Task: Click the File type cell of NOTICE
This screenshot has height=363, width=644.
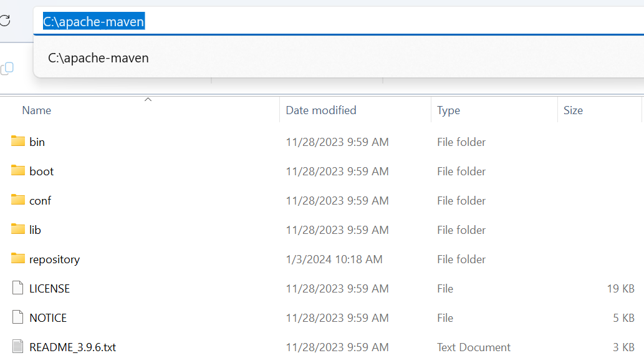Action: (445, 317)
